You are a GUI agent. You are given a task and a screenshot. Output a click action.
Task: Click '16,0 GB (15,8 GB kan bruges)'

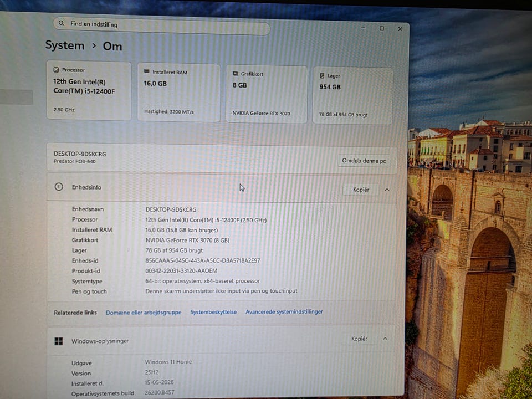182,230
